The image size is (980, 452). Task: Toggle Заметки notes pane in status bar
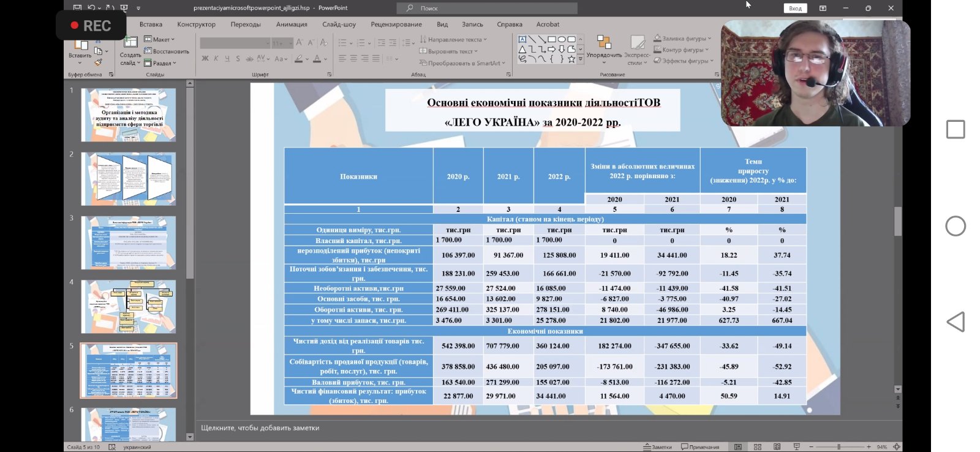(657, 446)
